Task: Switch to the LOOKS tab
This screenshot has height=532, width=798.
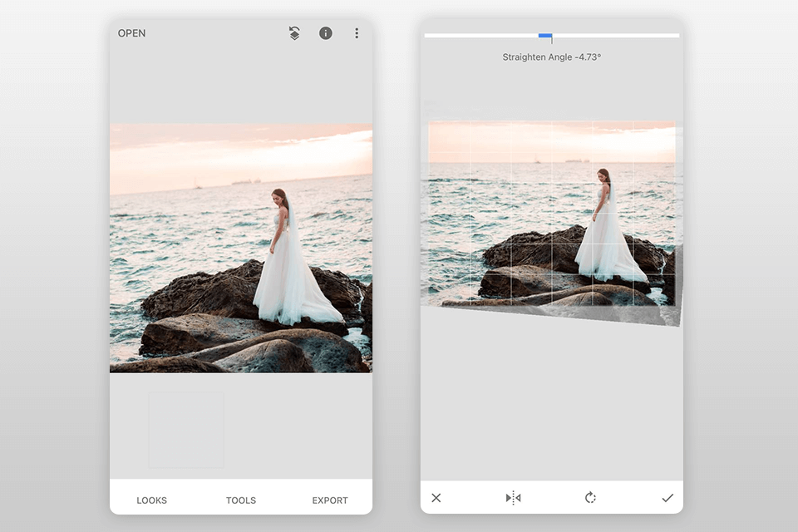Action: click(151, 500)
